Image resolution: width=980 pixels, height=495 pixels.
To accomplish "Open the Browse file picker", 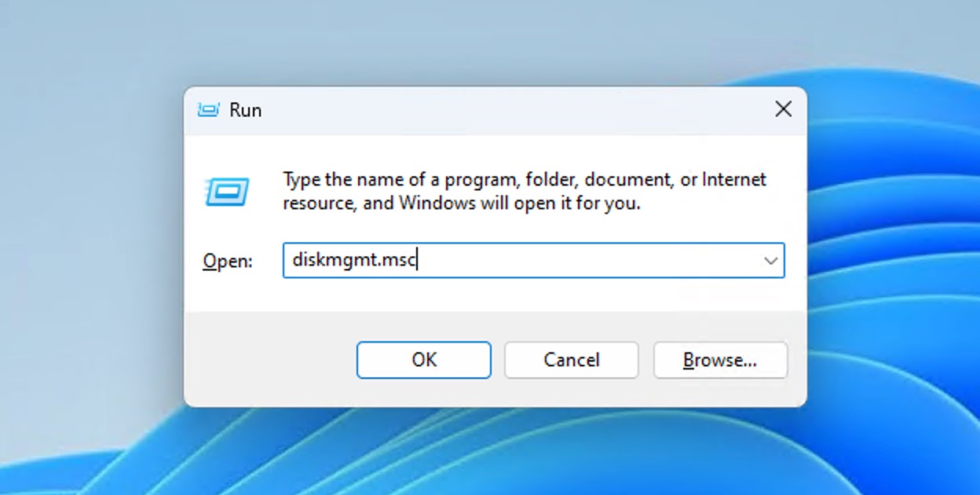I will click(719, 360).
